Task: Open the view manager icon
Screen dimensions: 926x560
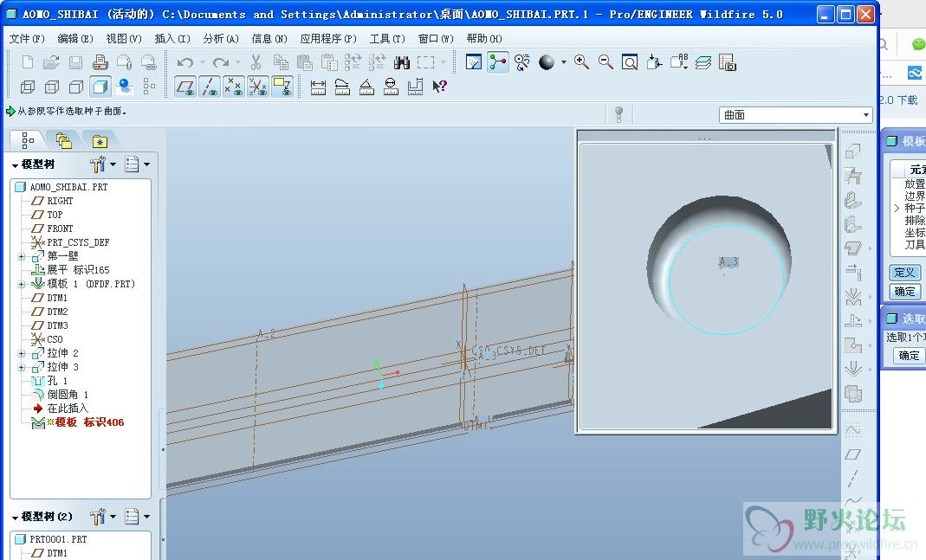Action: pyautogui.click(x=728, y=62)
